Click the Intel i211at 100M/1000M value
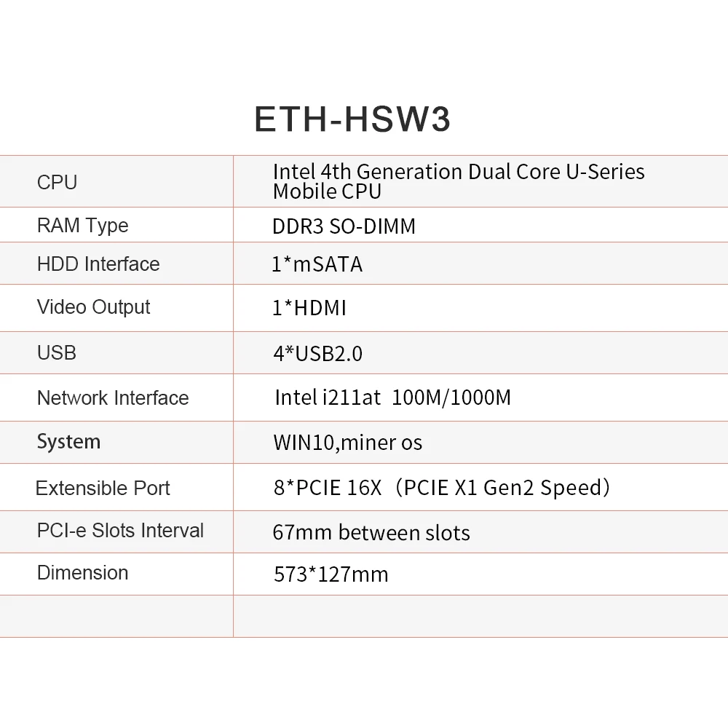This screenshot has width=728, height=712. [393, 397]
